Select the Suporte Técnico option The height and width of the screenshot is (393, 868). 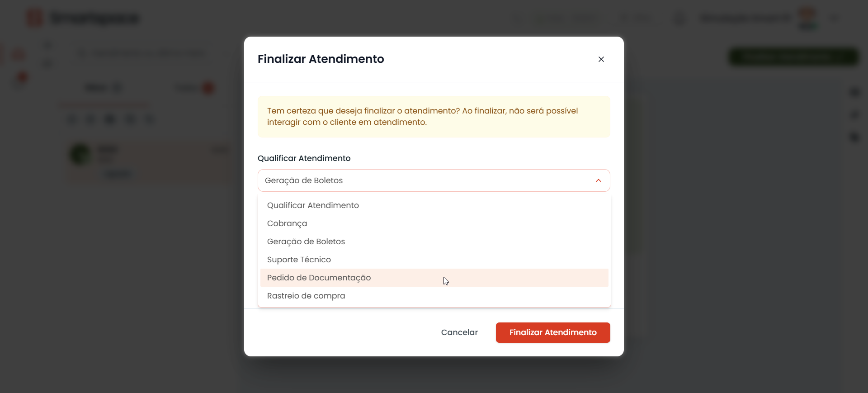coord(299,260)
